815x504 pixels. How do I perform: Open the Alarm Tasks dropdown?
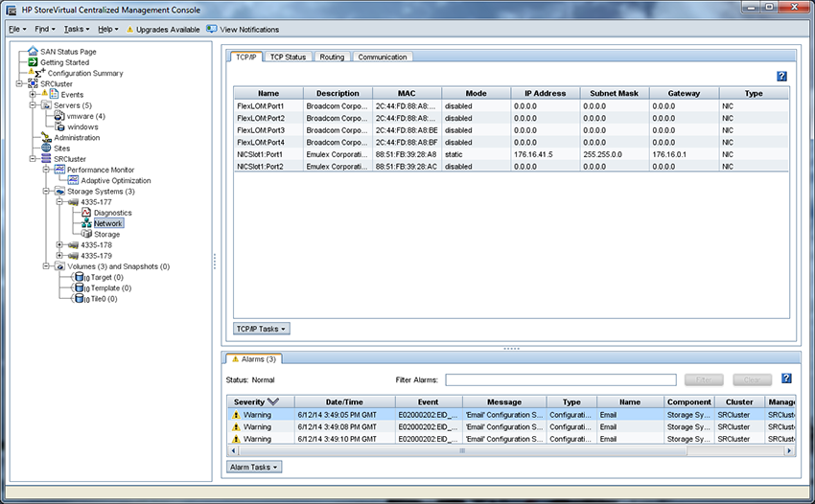click(254, 467)
